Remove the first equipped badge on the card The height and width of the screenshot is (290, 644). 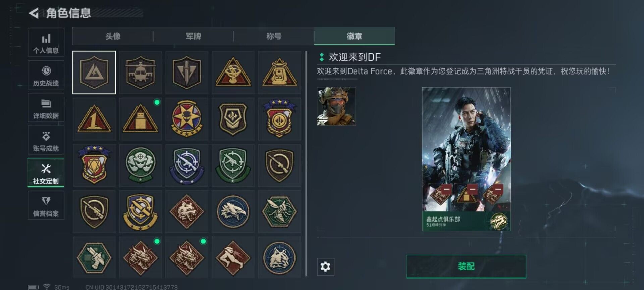click(x=446, y=189)
